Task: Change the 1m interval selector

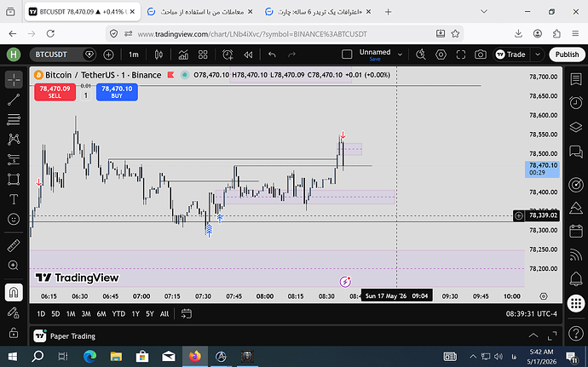Action: [134, 54]
